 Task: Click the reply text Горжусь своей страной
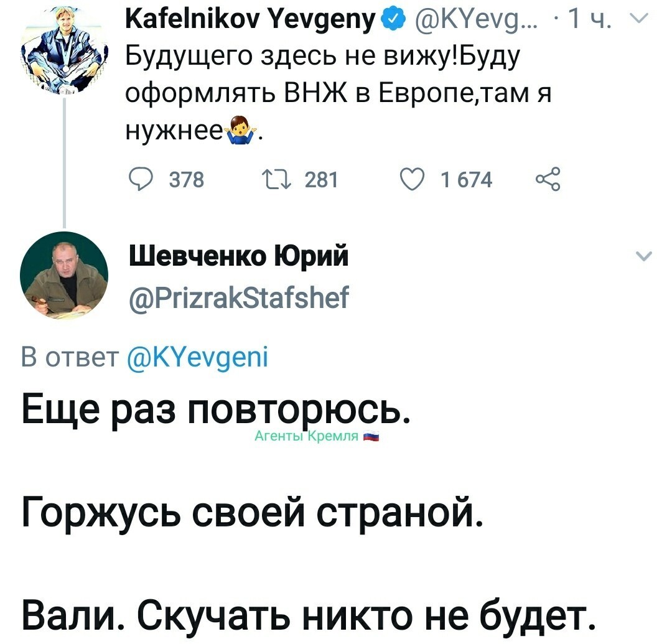pos(253,512)
